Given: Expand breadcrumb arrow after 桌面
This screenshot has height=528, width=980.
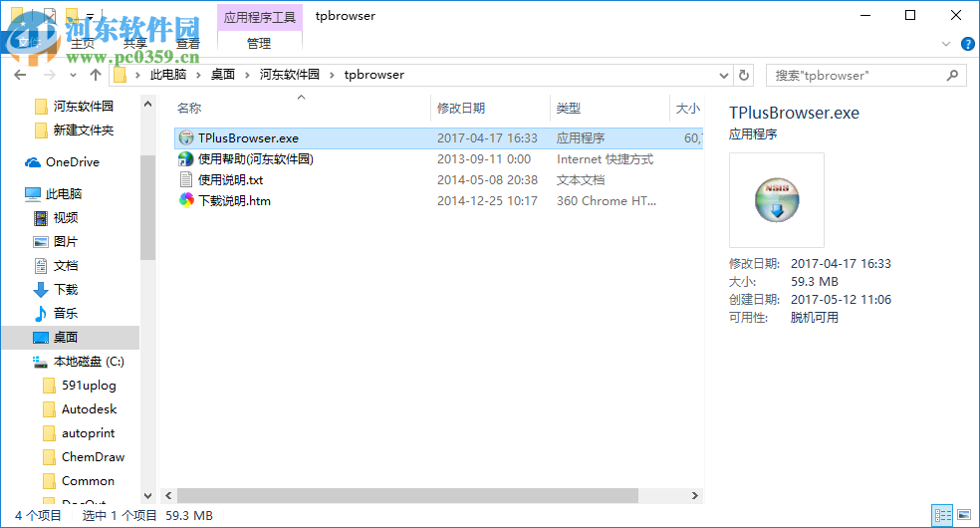Looking at the screenshot, I should 247,75.
